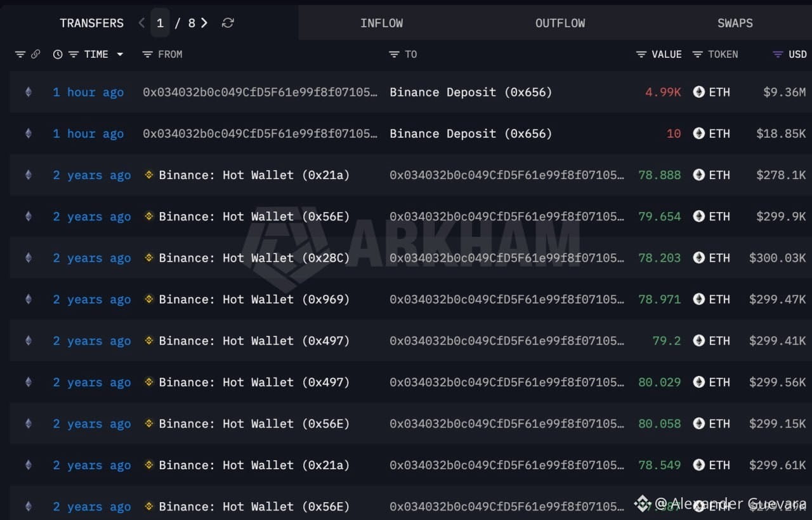Click the Ethereum chain icon in the $299.56K row
The height and width of the screenshot is (520, 812).
28,382
